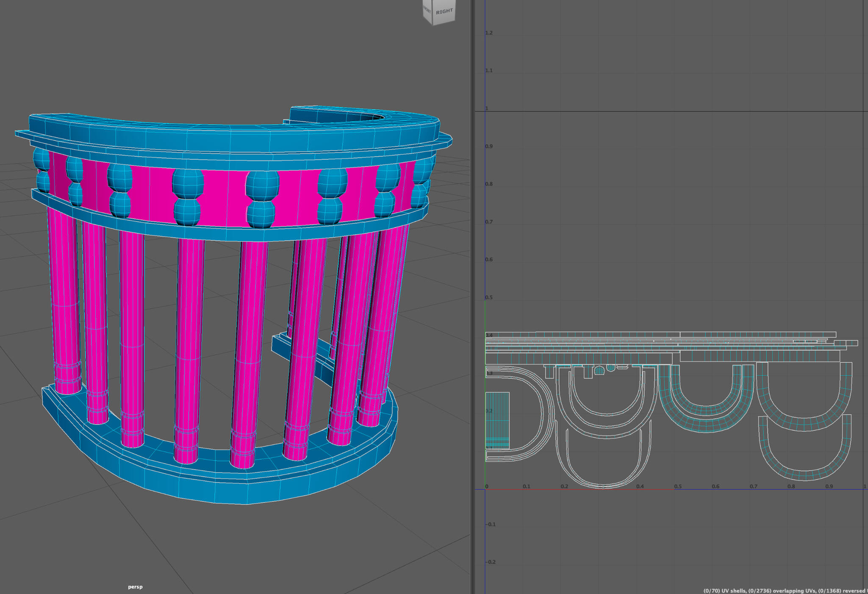Select the small dome-shaped gridded UV shell
Viewport: 868px width, 594px height.
click(x=599, y=371)
